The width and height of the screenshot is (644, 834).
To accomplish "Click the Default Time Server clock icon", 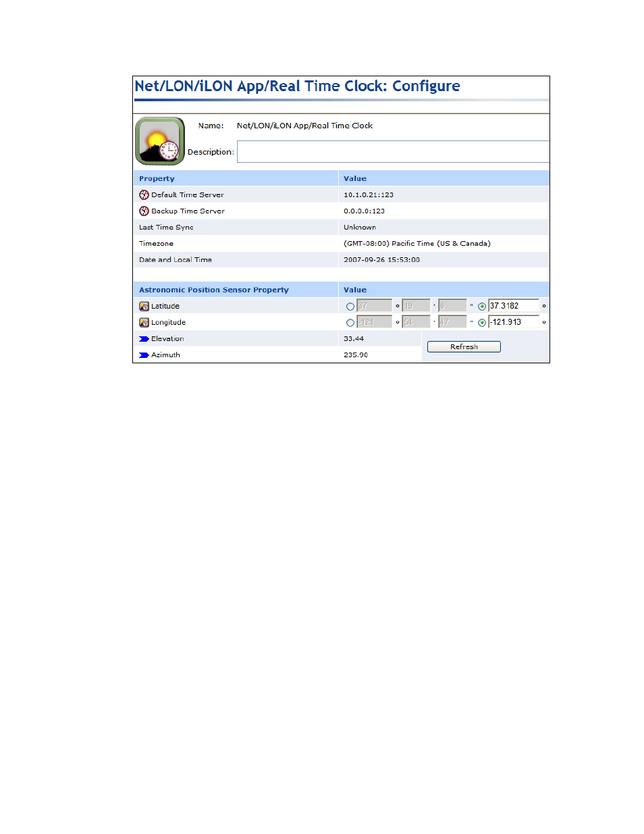I will tap(144, 194).
